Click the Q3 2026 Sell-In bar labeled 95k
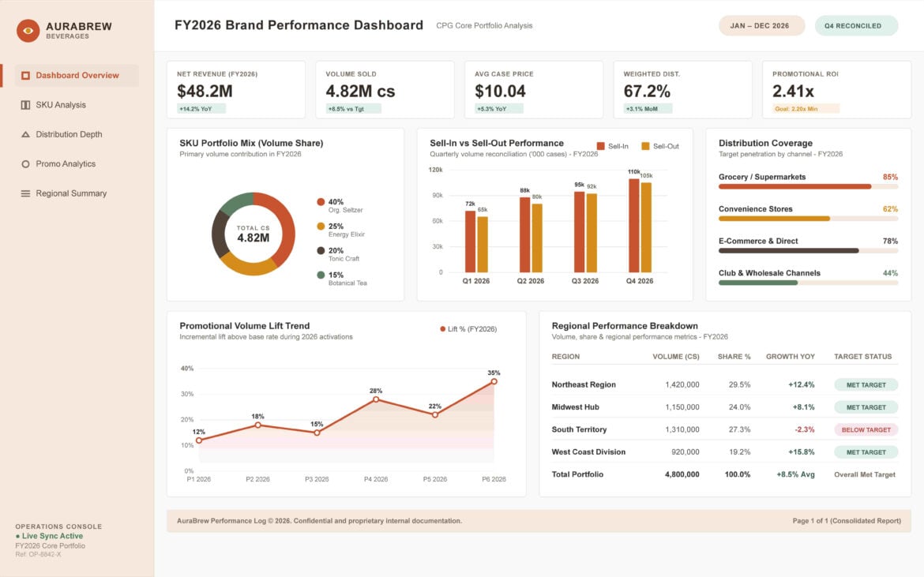 579,232
